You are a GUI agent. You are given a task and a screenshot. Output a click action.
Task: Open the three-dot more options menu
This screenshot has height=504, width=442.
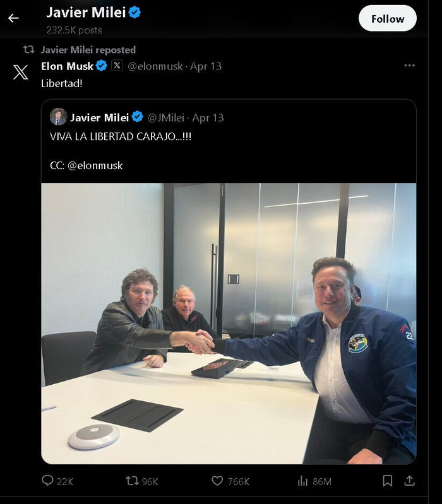coord(410,66)
